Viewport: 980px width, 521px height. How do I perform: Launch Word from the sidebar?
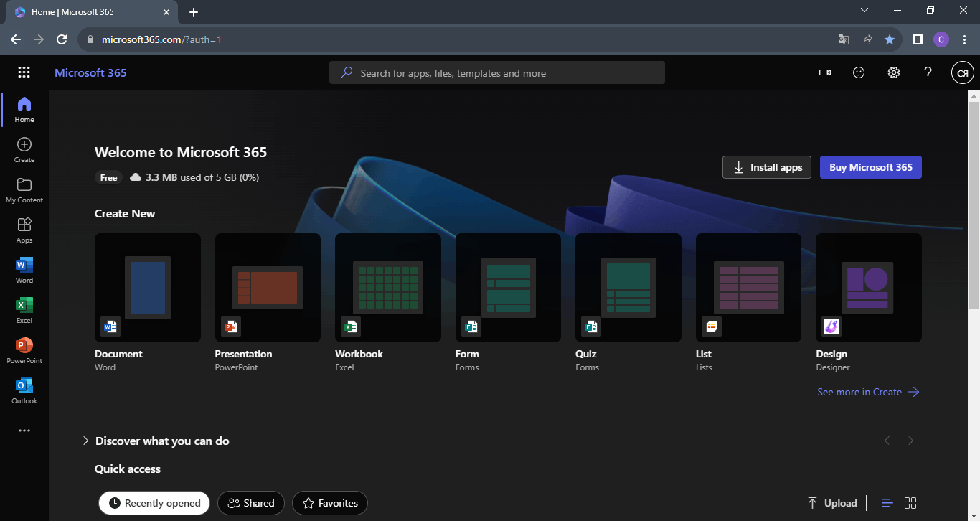pyautogui.click(x=24, y=271)
